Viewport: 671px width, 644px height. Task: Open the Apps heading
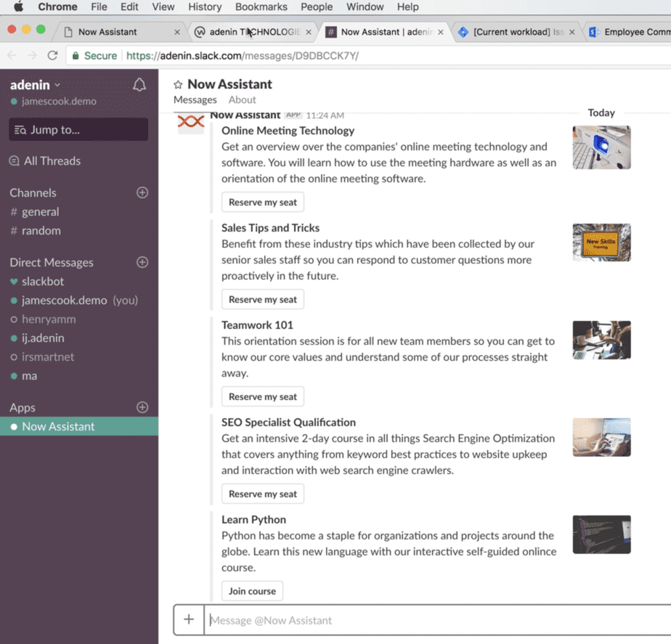pos(23,407)
